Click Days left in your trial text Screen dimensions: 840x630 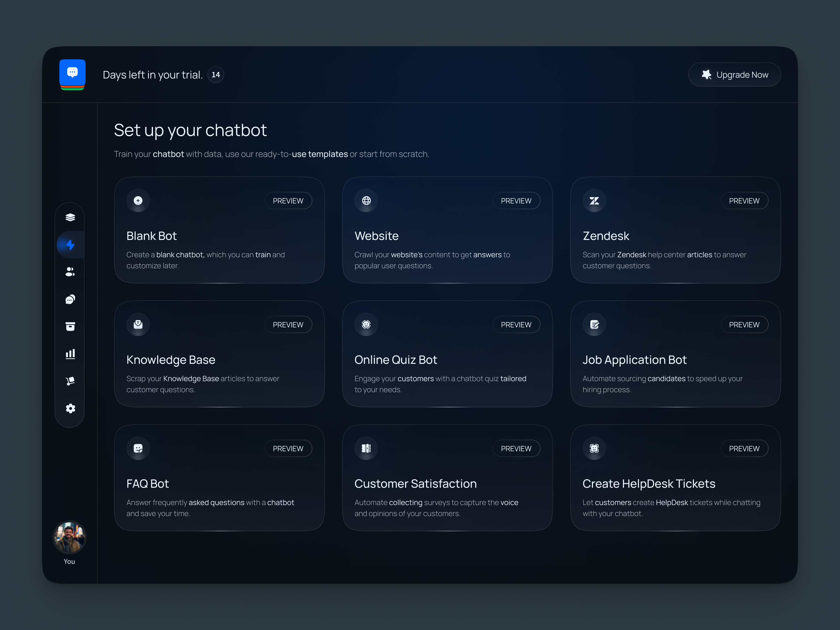point(153,75)
